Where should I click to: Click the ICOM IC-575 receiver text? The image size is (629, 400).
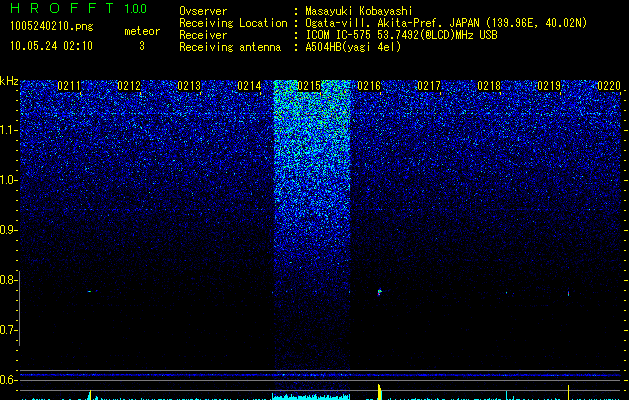pos(401,35)
